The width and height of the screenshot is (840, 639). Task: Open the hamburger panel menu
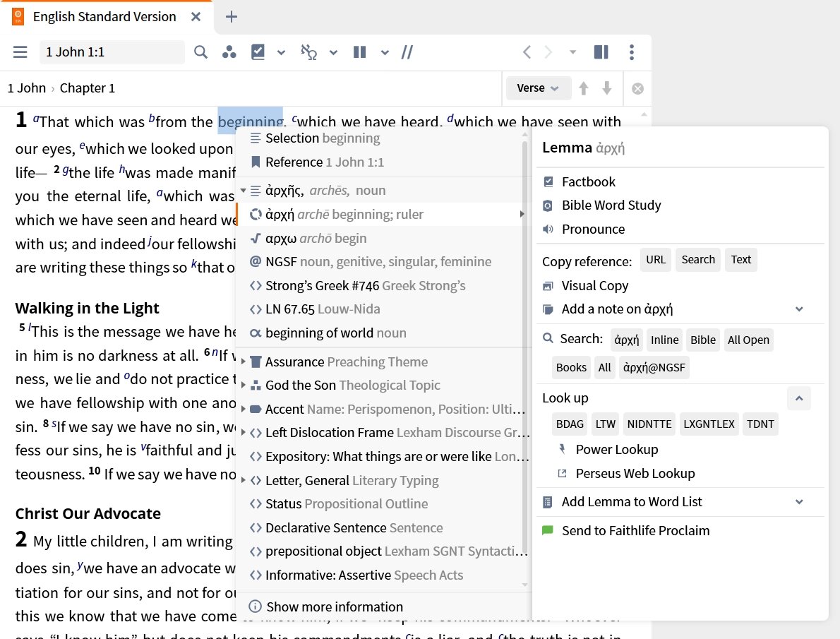tap(20, 52)
